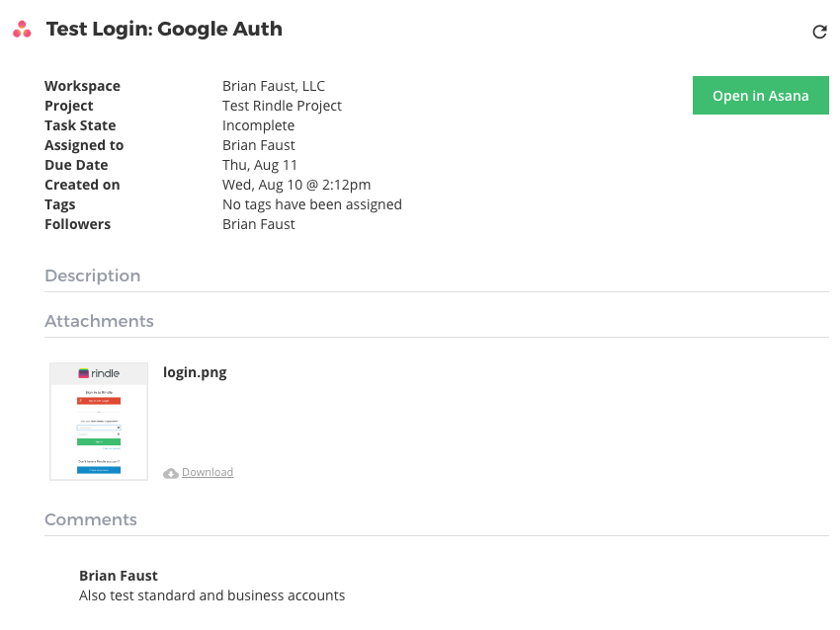Click the Due Date field label
Image resolution: width=840 pixels, height=630 pixels.
tap(77, 165)
